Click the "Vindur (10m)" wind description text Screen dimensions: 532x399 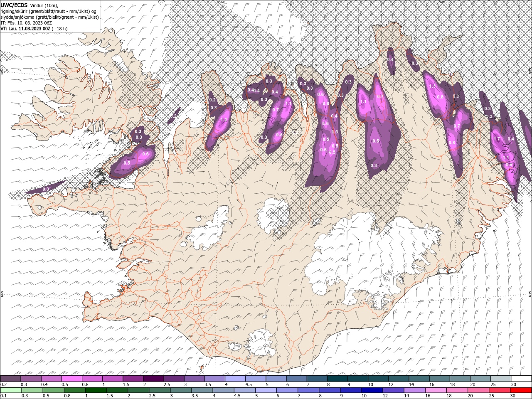[x=44, y=5]
